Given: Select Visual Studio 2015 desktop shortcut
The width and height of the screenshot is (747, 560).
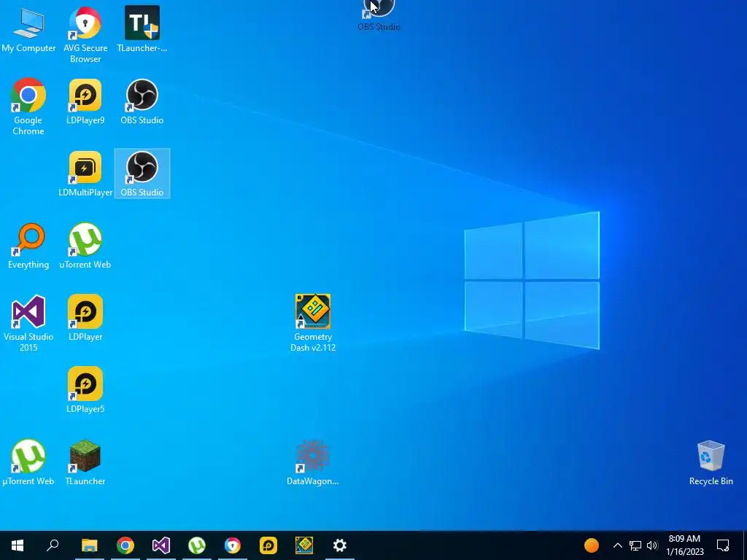Looking at the screenshot, I should [28, 324].
